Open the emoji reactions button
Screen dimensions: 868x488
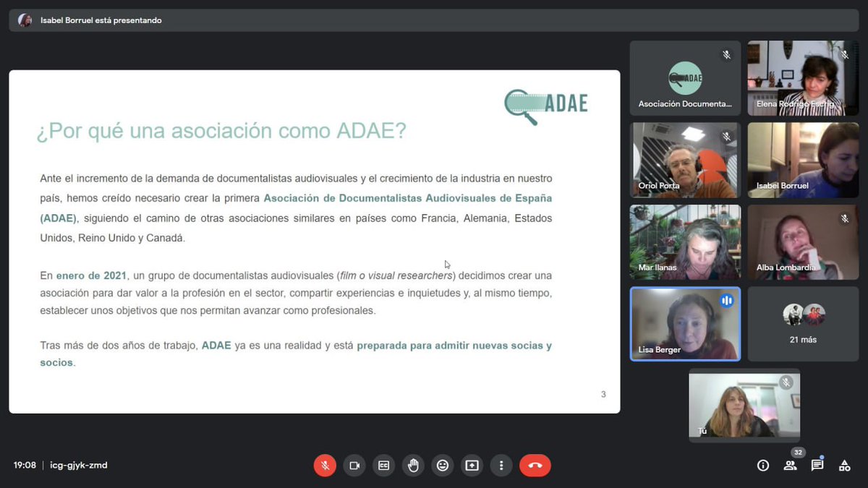point(443,466)
